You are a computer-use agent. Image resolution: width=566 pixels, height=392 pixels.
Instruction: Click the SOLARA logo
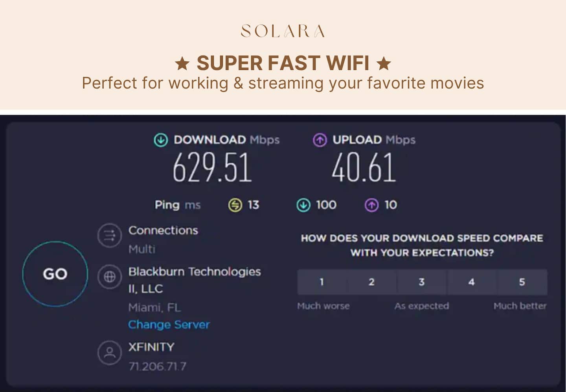tap(283, 31)
